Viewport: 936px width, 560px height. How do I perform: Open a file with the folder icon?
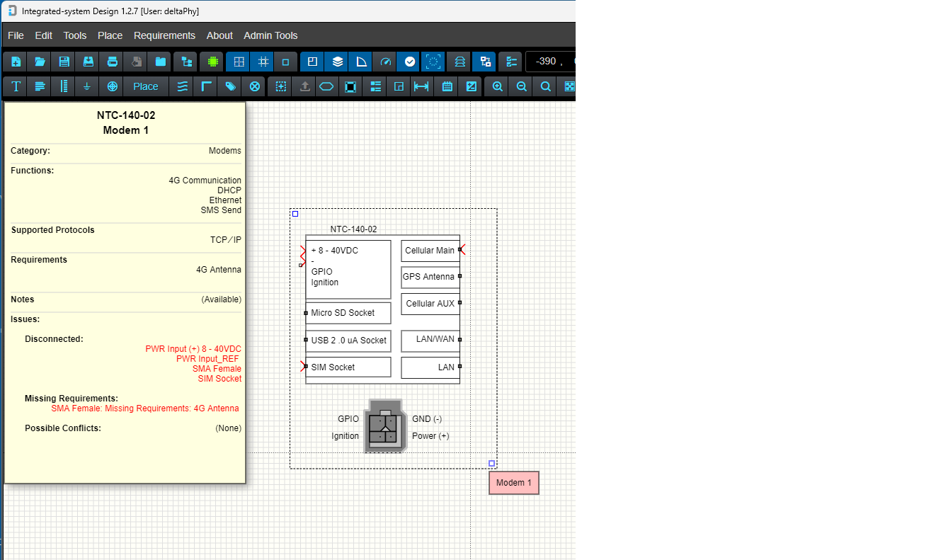(x=40, y=62)
